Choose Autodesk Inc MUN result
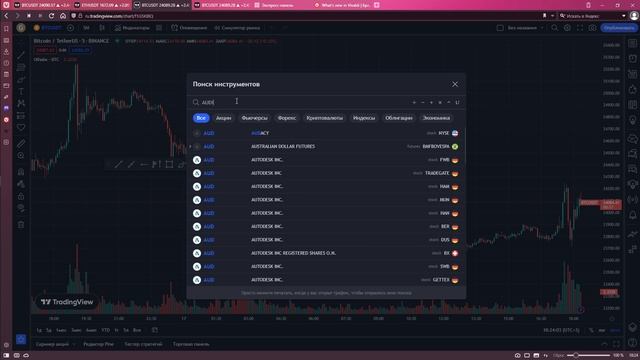The image size is (640, 360). coord(326,200)
